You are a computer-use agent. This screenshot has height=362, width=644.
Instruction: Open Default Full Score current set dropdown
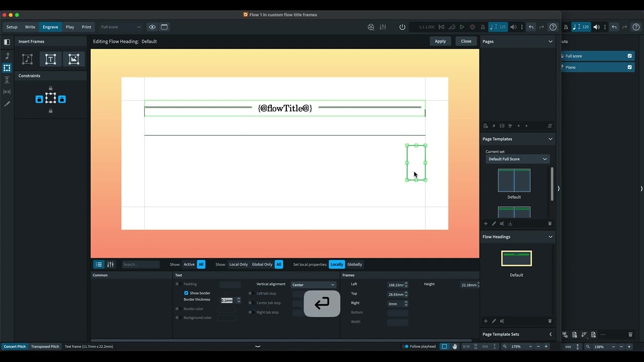point(517,159)
